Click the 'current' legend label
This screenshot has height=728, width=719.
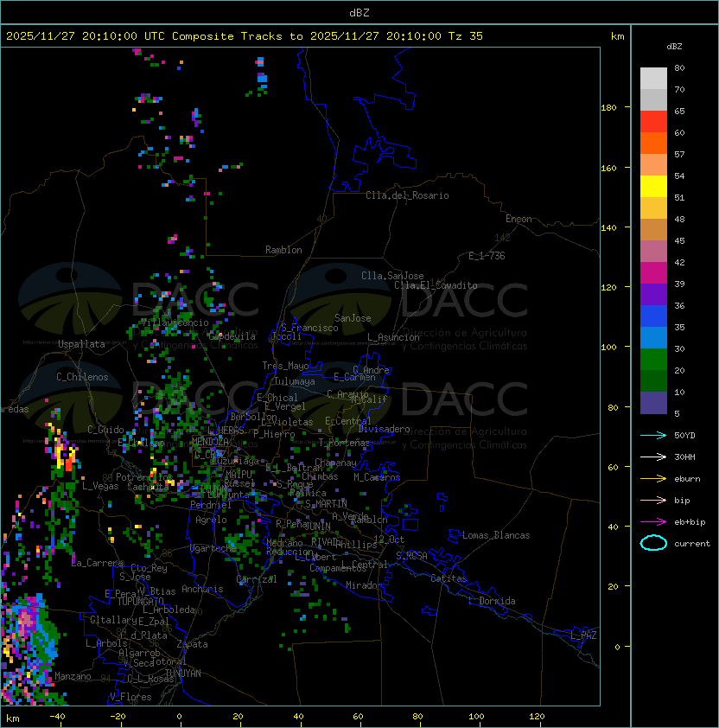click(x=692, y=544)
